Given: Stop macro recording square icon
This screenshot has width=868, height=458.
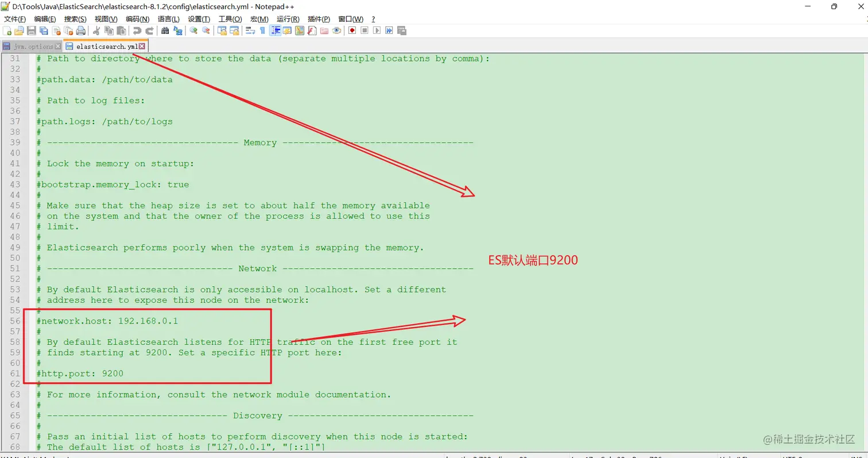Looking at the screenshot, I should (365, 30).
